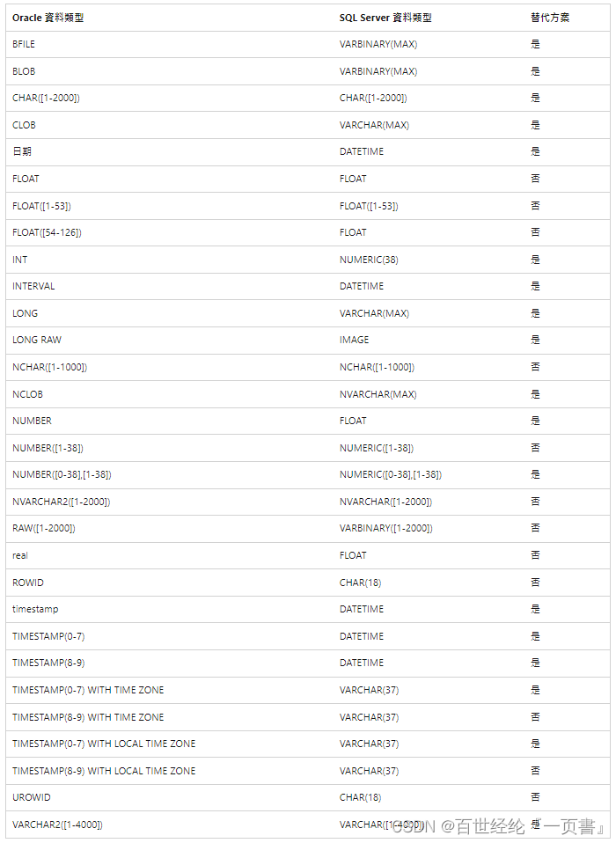Click the "SQL Server 資料類型" column header
Image resolution: width=616 pixels, height=843 pixels.
[x=385, y=18]
